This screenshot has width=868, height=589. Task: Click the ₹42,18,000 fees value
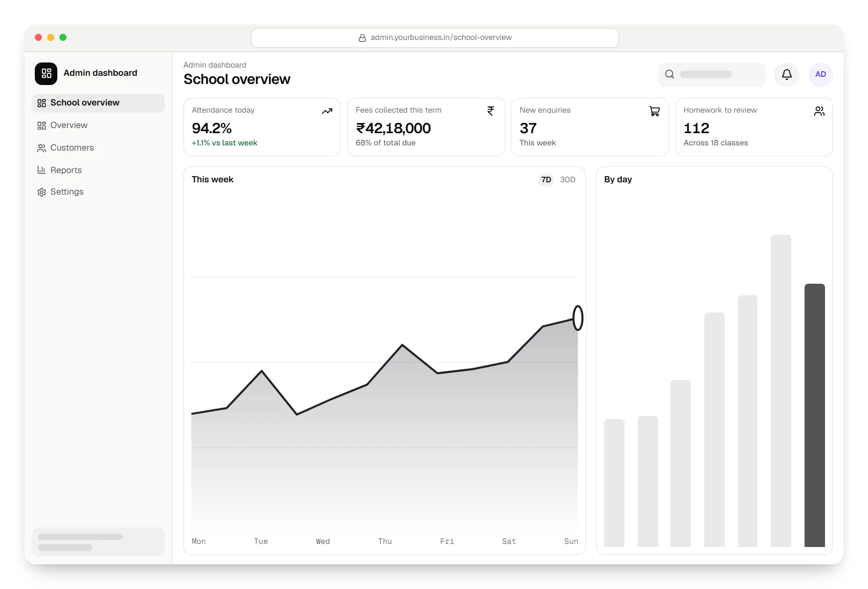pos(393,128)
